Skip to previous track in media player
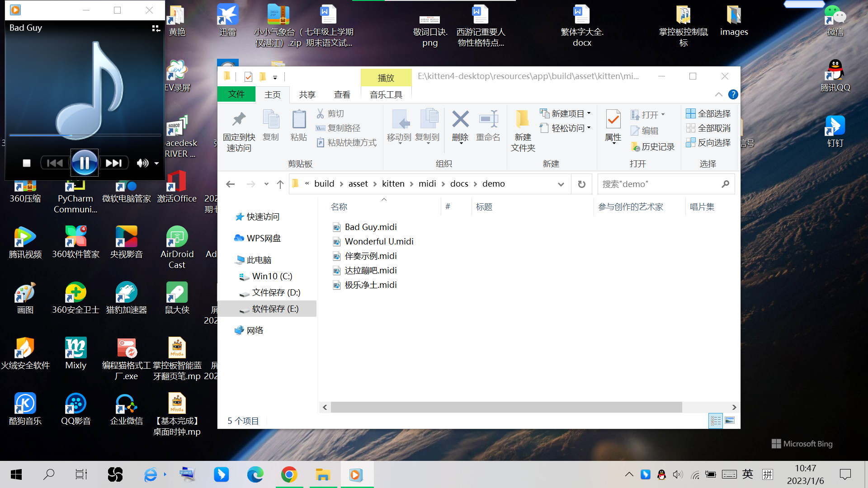The width and height of the screenshot is (868, 488). (55, 163)
